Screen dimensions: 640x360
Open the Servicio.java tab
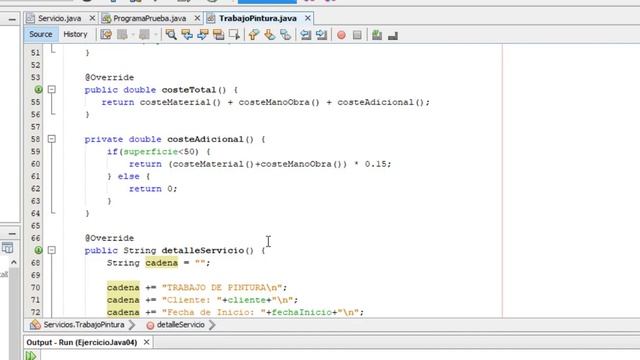(60, 18)
